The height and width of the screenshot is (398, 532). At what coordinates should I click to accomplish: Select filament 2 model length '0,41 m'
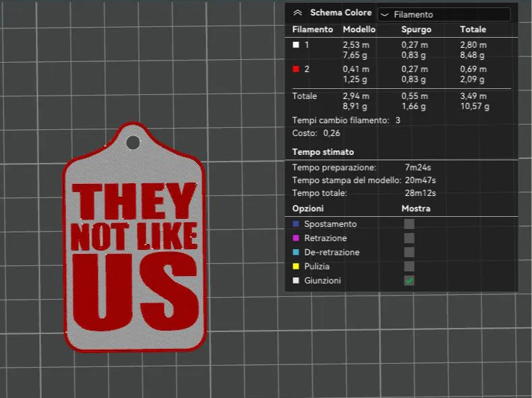356,69
